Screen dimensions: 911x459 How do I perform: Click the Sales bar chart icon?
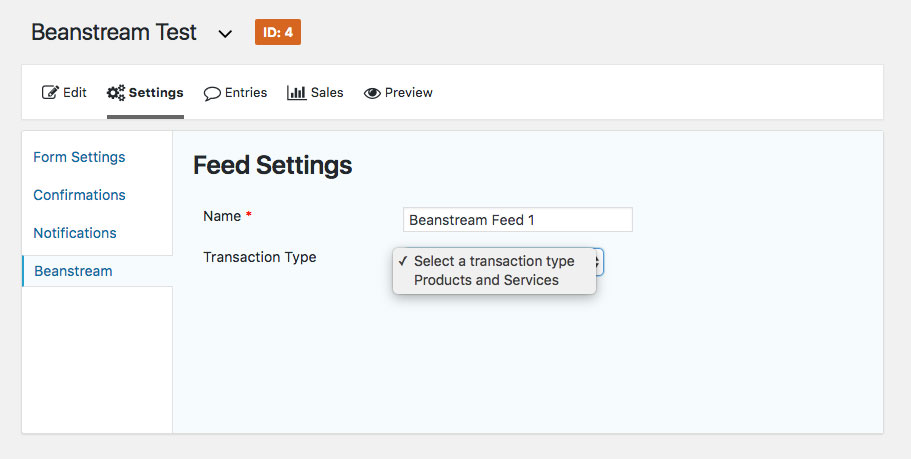click(x=296, y=93)
